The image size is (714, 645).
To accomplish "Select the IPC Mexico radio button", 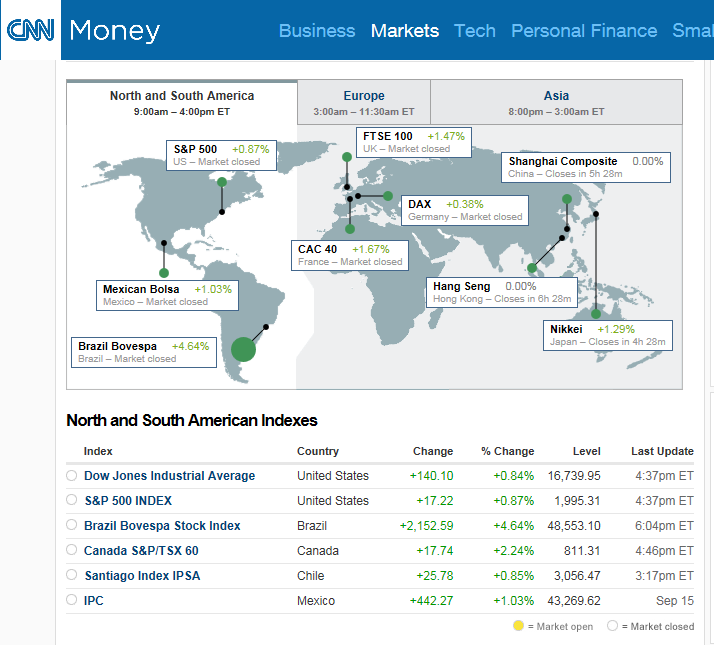I will pyautogui.click(x=71, y=599).
